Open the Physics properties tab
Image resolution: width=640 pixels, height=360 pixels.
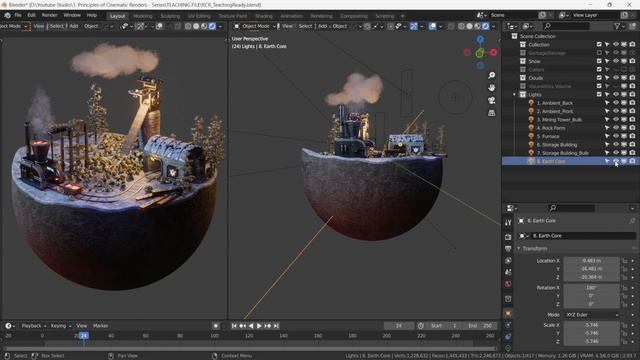tap(508, 325)
